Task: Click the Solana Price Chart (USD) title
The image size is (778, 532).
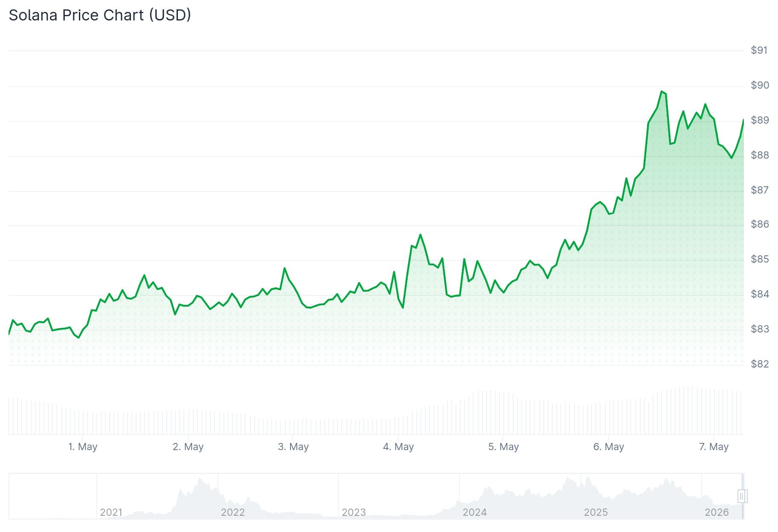Action: (x=100, y=15)
